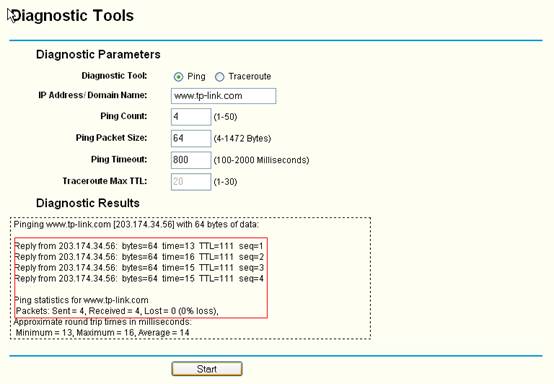Click the reply line with seq=2
The width and height of the screenshot is (554, 384).
tap(139, 257)
